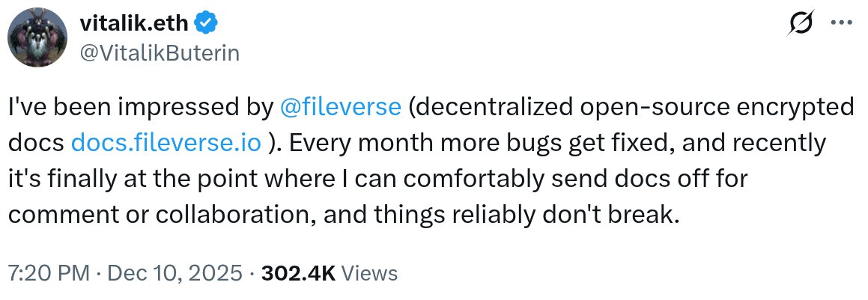Click the 7:20 PM timestamp

point(49,273)
